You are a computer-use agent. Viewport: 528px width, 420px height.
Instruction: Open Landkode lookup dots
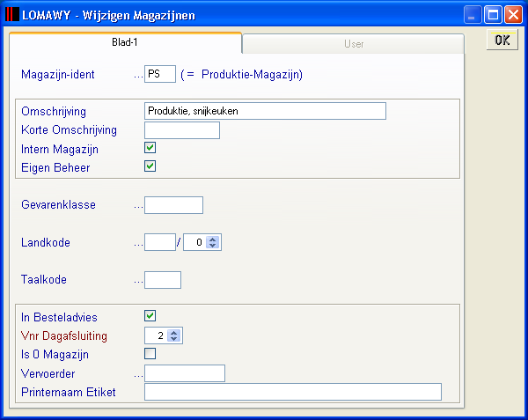tap(138, 244)
